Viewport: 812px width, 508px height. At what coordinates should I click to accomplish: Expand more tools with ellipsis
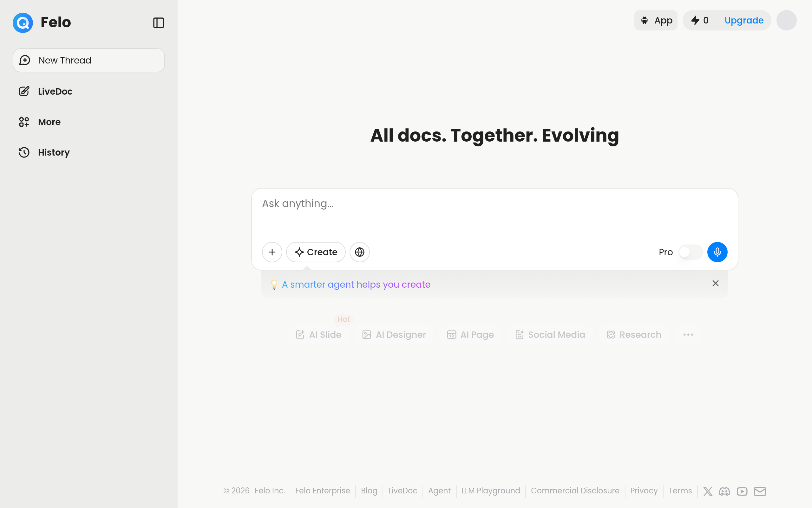click(x=688, y=335)
